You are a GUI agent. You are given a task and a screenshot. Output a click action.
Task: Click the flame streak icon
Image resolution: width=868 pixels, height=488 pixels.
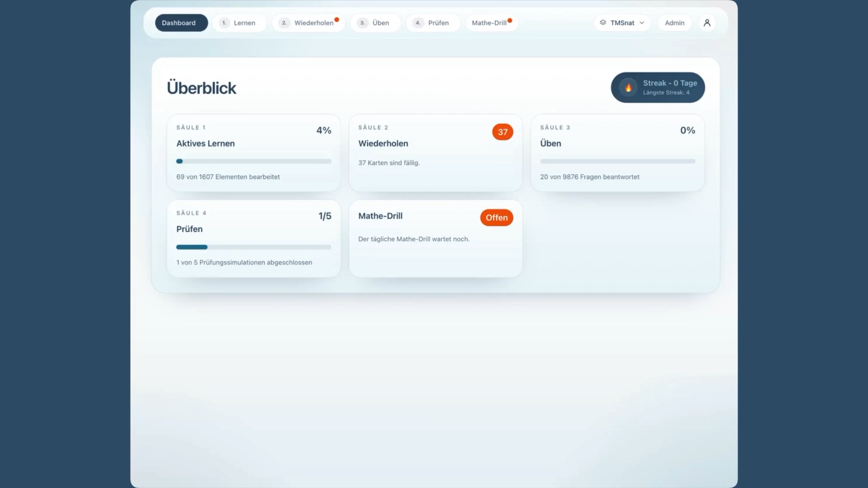click(x=628, y=87)
